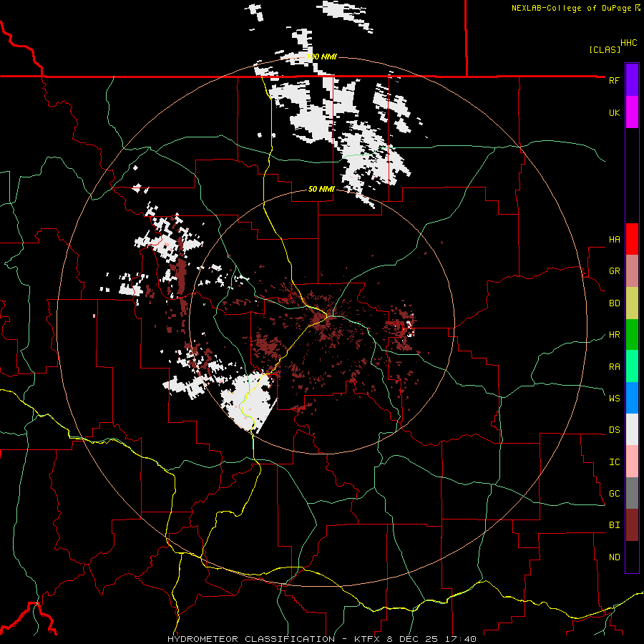
Task: Click the NEXLAB-College of DuPage credit
Action: [575, 8]
